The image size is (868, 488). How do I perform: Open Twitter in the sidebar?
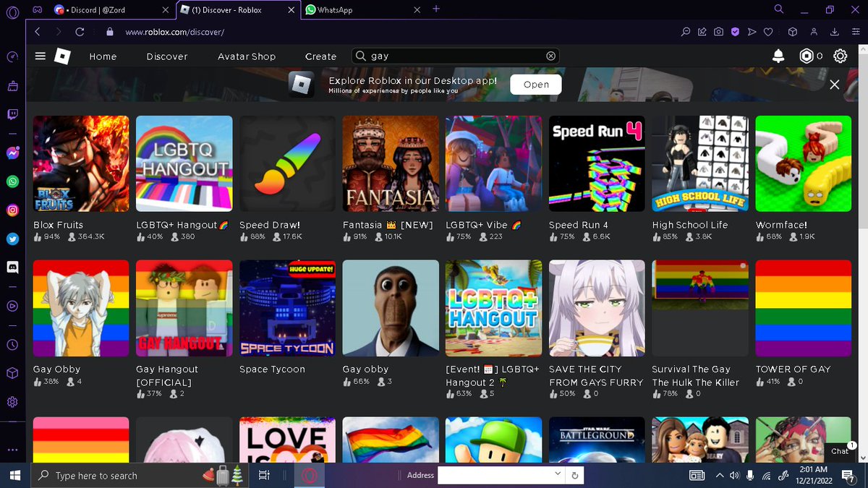12,239
